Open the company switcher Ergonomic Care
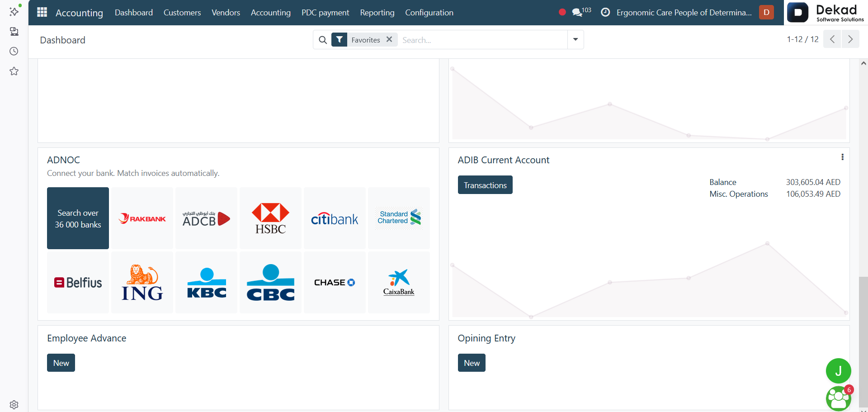Screen dimensions: 868x412 click(x=684, y=13)
